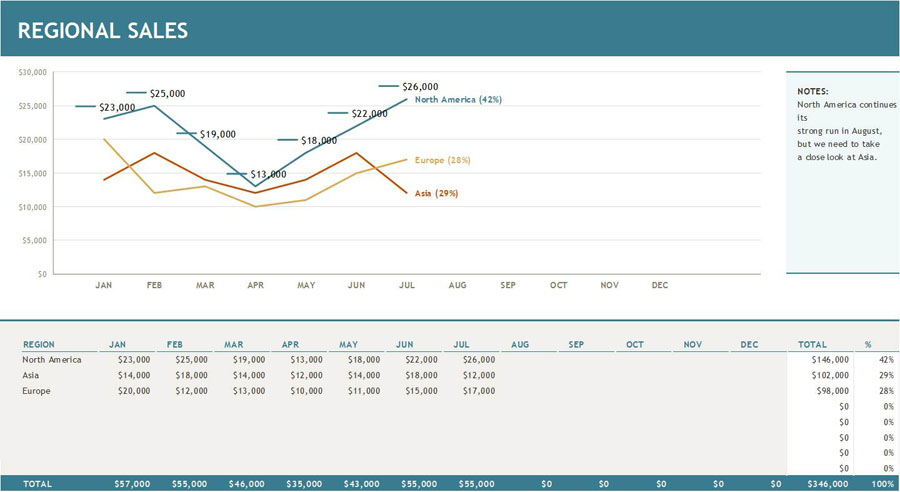Click the North America row label in the table

click(52, 359)
